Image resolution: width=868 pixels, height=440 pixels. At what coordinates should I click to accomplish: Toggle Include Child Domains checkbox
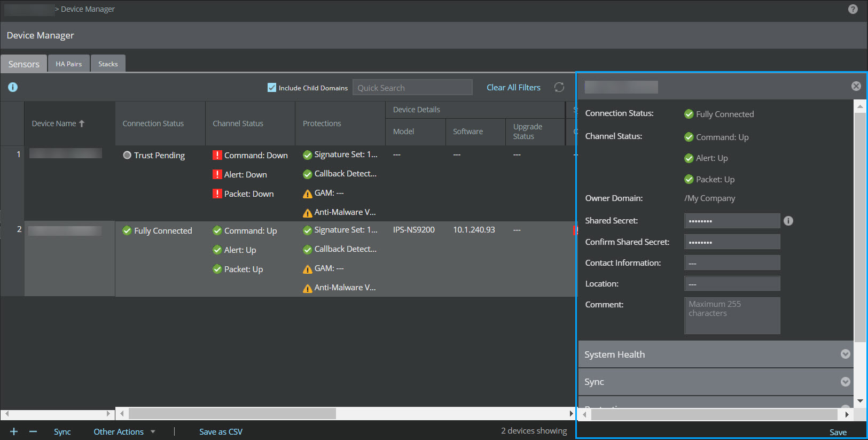(272, 87)
